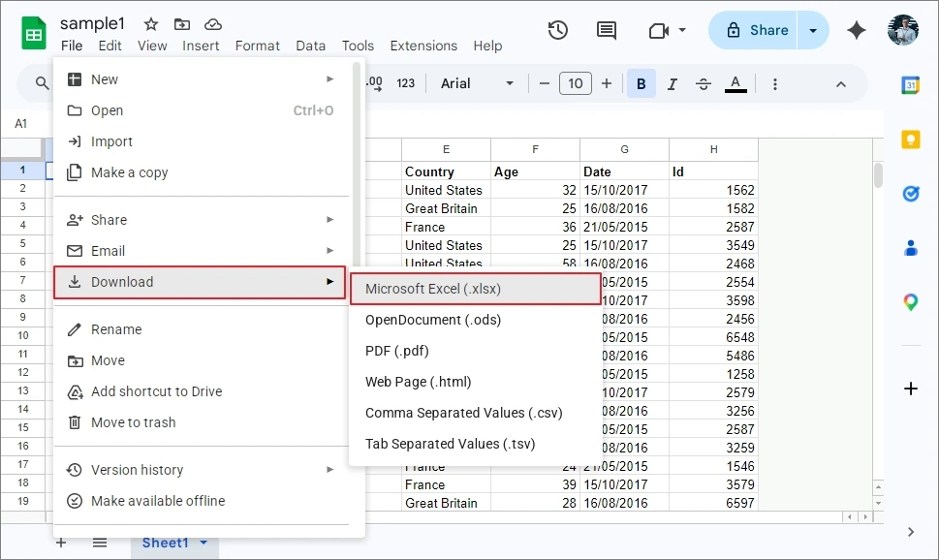Open the last edit history clock icon
939x560 pixels.
pyautogui.click(x=557, y=30)
